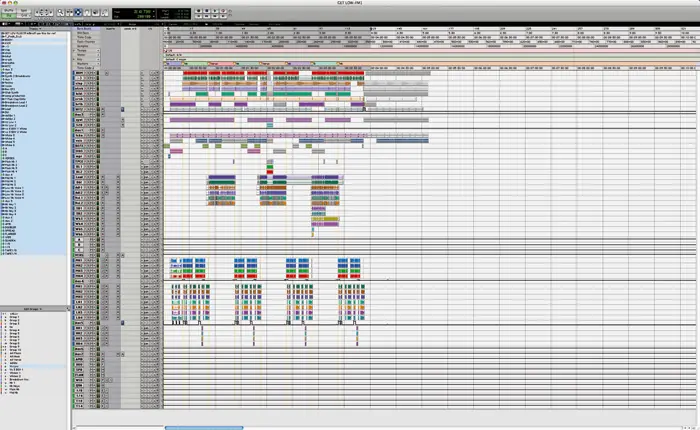This screenshot has height=430, width=700.
Task: Select the Bars:Beats ruler name
Action: (x=84, y=29)
